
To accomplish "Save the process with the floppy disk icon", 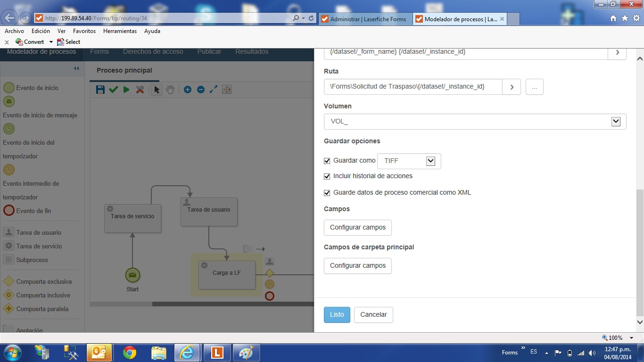I will (x=100, y=90).
